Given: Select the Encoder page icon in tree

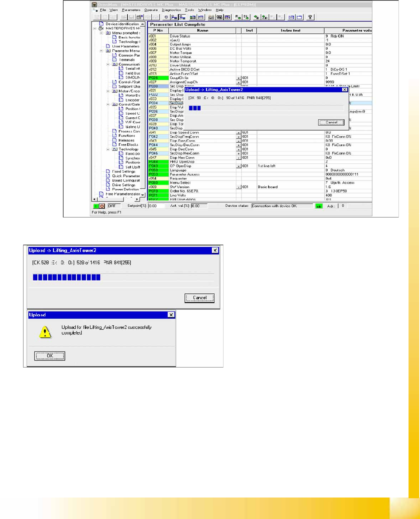Looking at the screenshot, I should click(121, 100).
